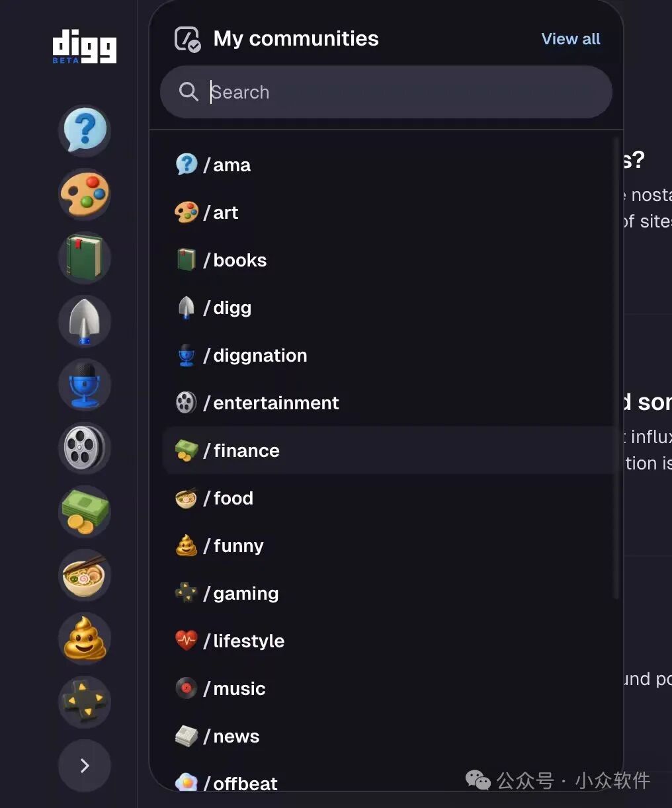Screen dimensions: 672x808
Task: Open the /finance community
Action: (246, 450)
